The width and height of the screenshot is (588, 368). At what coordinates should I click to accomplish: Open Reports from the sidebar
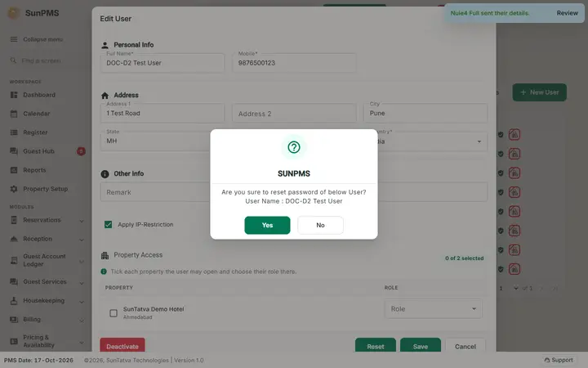coord(34,170)
